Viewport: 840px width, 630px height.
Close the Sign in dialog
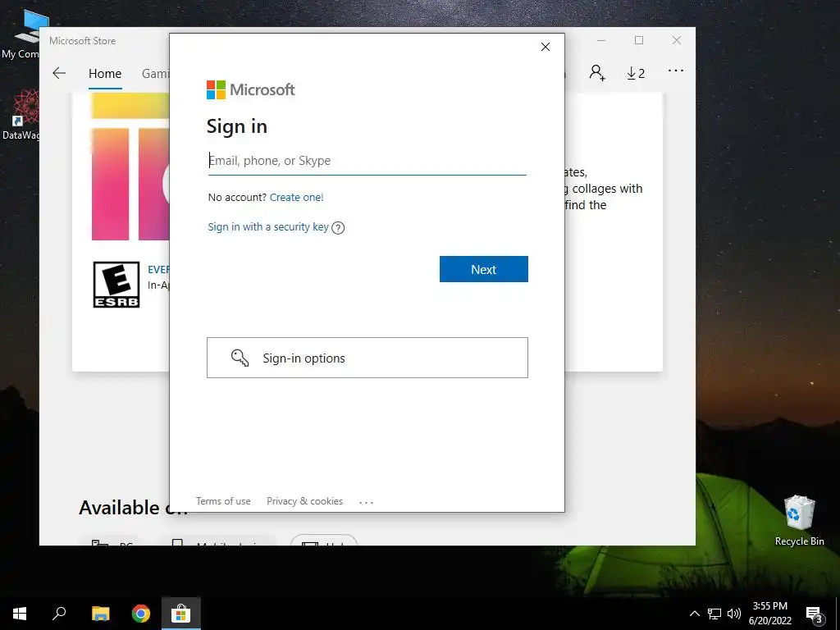point(546,47)
